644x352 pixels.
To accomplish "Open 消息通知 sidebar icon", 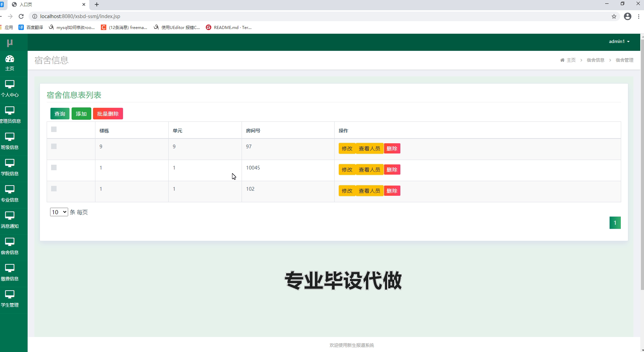I will click(x=10, y=216).
